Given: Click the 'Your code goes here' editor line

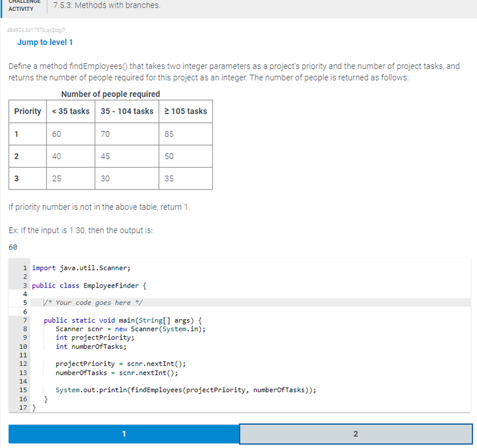Looking at the screenshot, I should pos(250,302).
